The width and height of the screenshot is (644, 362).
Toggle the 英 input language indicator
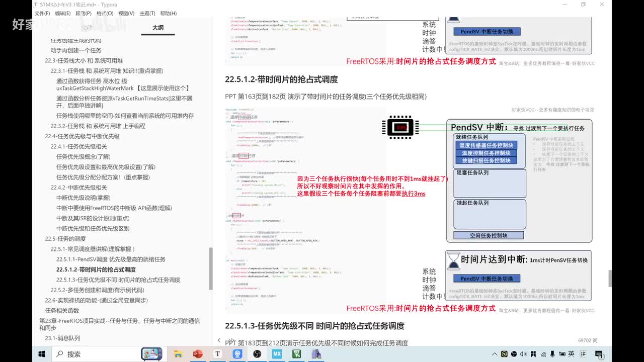click(x=571, y=354)
